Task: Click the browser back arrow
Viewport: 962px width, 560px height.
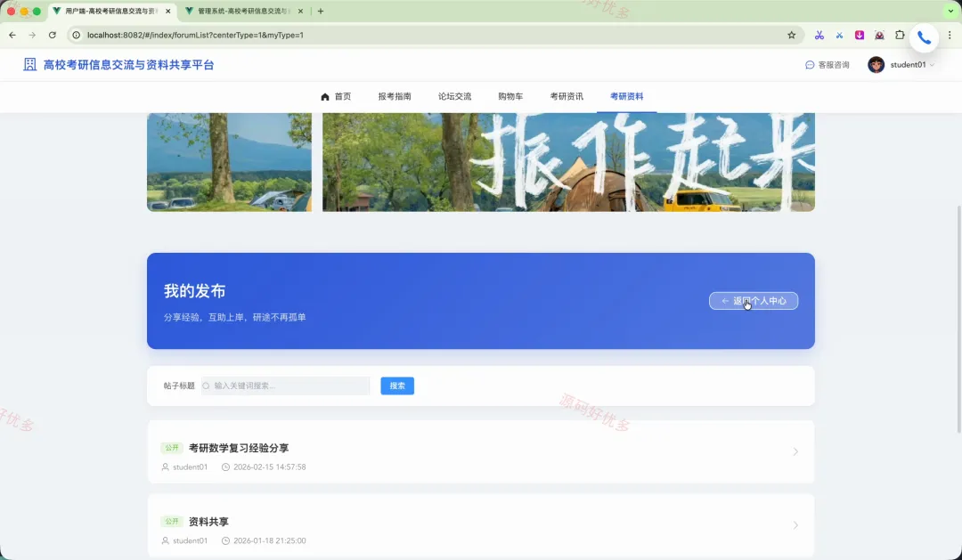Action: click(12, 35)
